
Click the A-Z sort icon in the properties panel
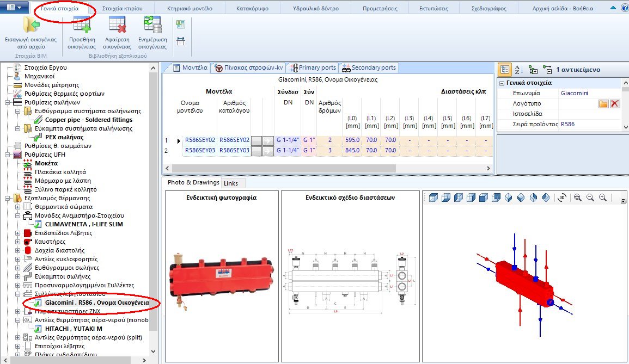[x=517, y=69]
